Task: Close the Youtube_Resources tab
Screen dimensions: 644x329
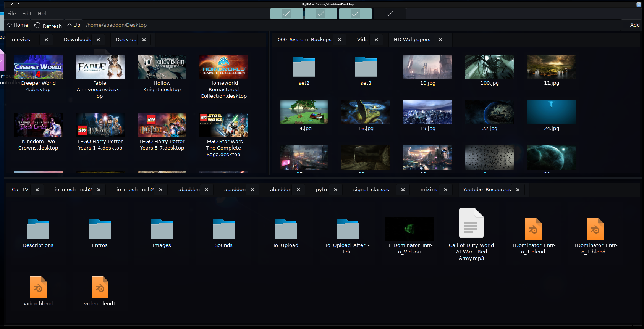Action: [x=518, y=190]
